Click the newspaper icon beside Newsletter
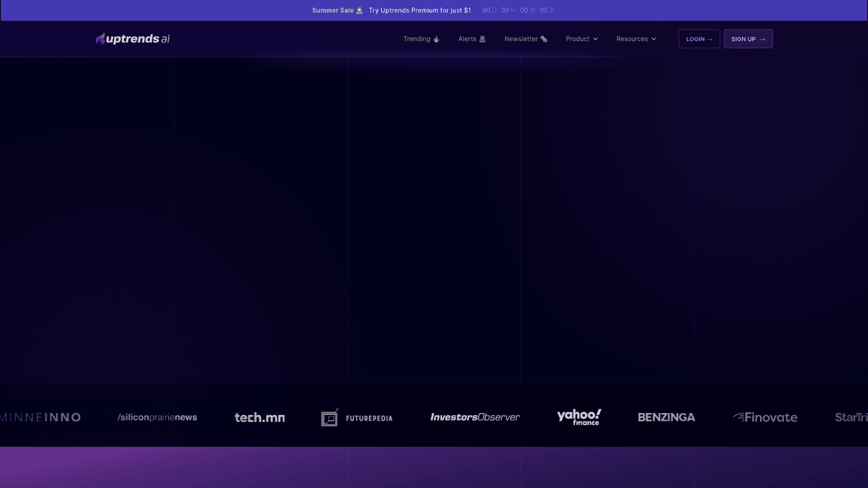Viewport: 868px width, 488px height. click(x=544, y=39)
